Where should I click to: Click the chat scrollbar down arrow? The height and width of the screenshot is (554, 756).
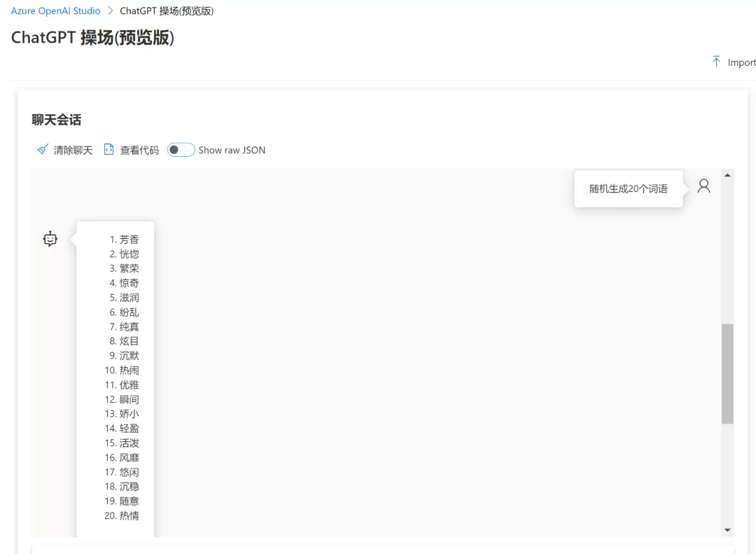(x=727, y=530)
